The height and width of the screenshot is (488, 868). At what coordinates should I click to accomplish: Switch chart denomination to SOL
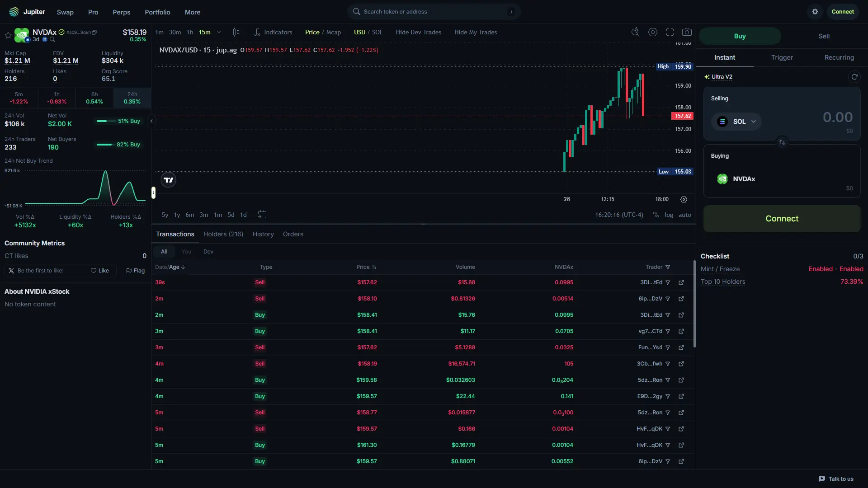click(x=377, y=32)
